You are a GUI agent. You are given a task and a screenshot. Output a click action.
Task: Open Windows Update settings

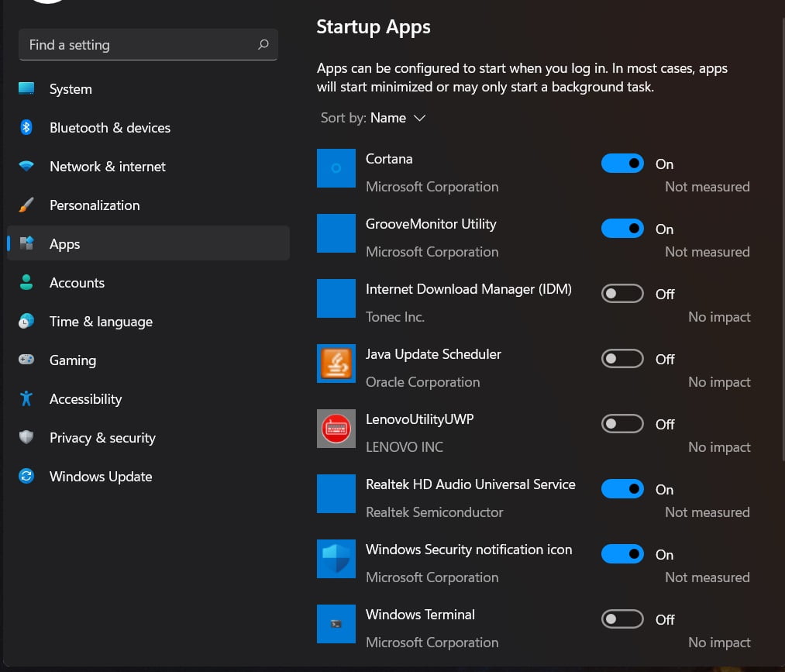click(148, 476)
